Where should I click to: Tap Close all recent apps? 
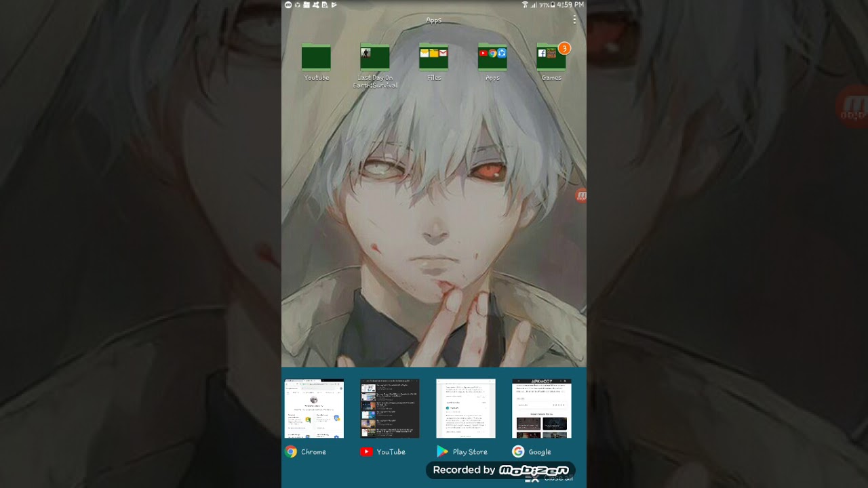click(549, 478)
